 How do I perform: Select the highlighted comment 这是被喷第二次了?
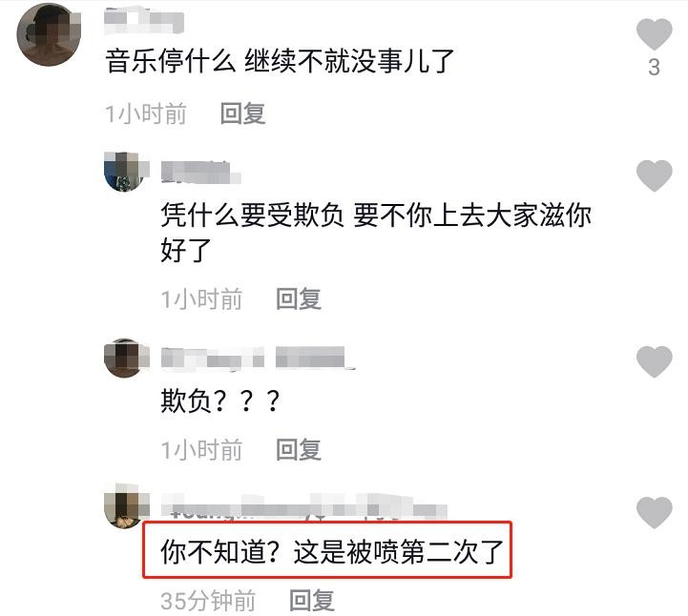coord(399,550)
